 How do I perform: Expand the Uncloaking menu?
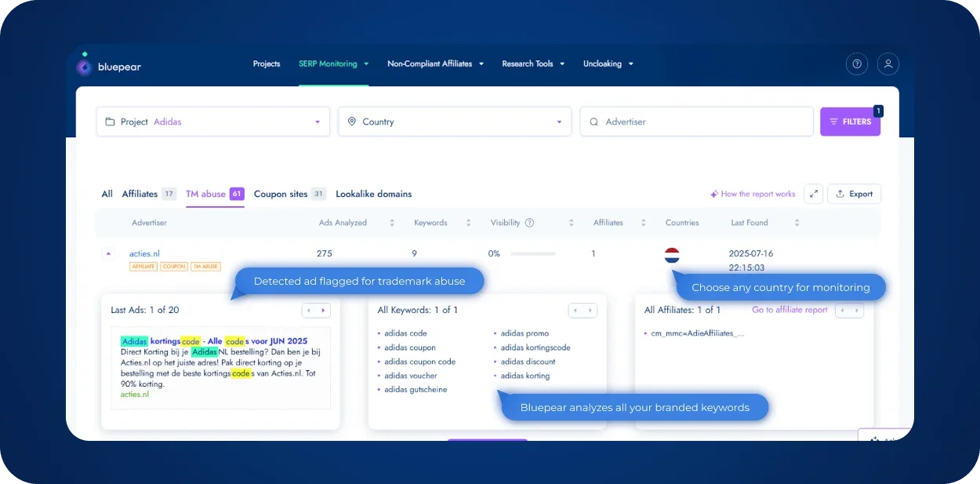(608, 64)
